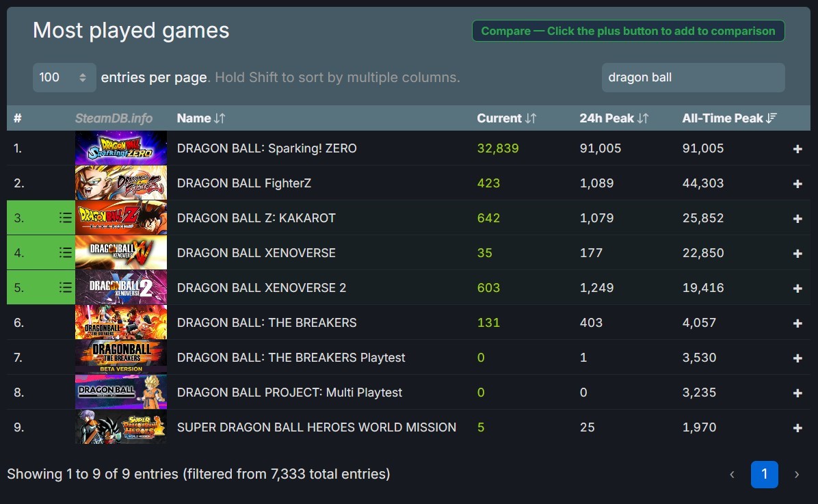
Task: Select all-time peak value 22,850
Action: (702, 253)
